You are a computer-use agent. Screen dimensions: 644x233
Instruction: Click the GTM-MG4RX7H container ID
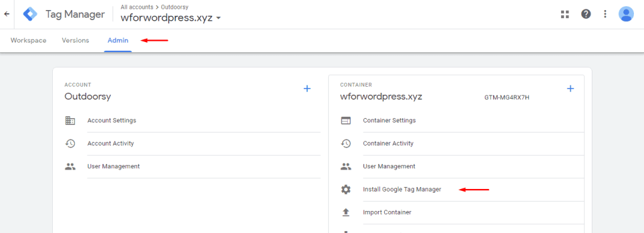507,97
